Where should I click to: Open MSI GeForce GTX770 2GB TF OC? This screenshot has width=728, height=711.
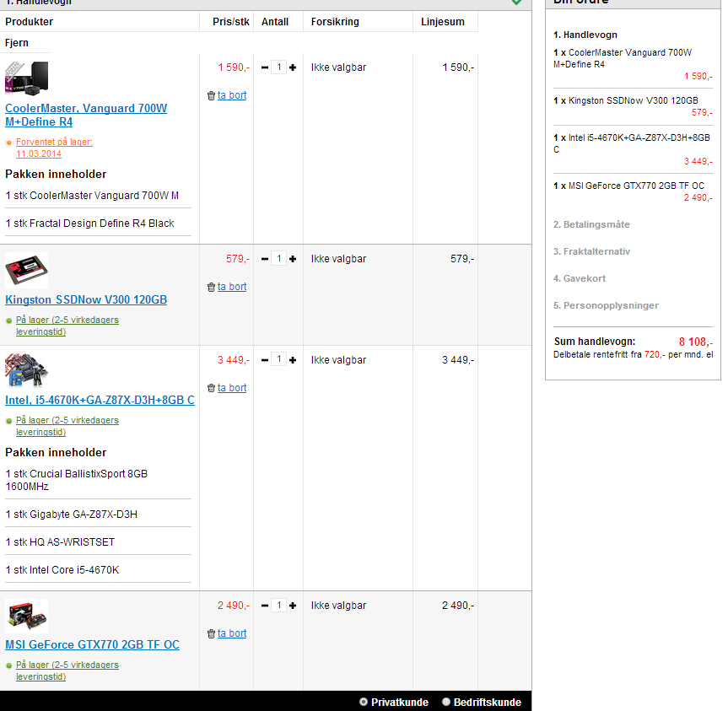(x=93, y=644)
